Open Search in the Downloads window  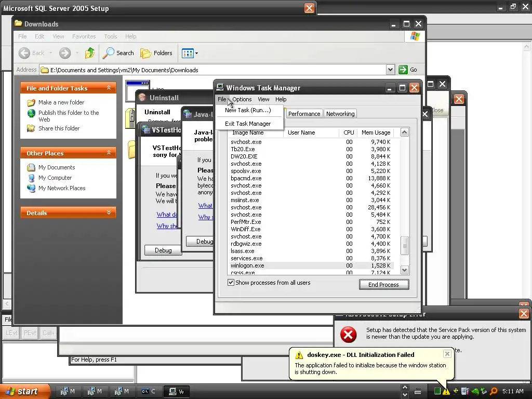pos(118,53)
